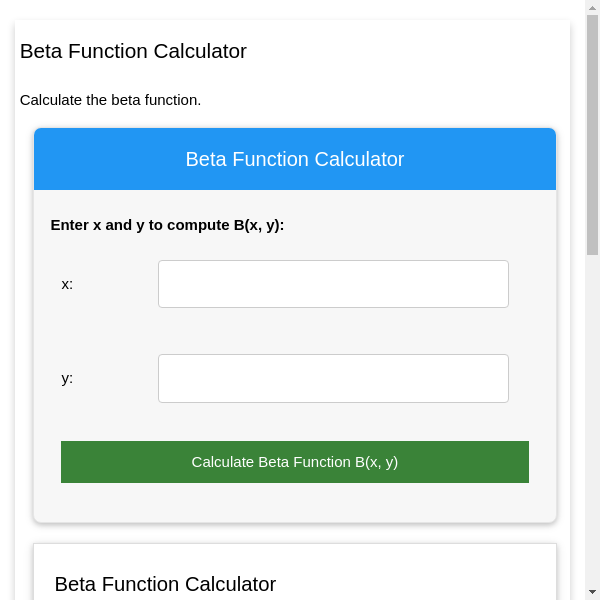Click the top page heading Beta Function Calculator
600x600 pixels.
[x=133, y=51]
